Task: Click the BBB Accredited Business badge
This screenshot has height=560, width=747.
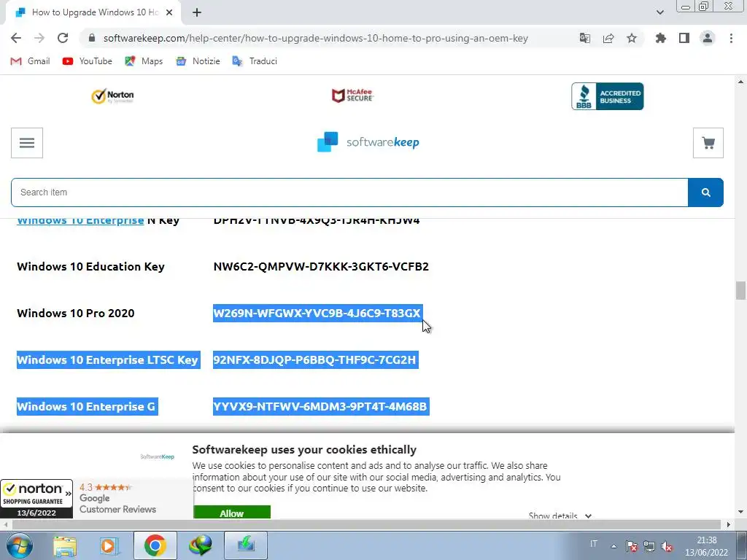Action: point(608,96)
